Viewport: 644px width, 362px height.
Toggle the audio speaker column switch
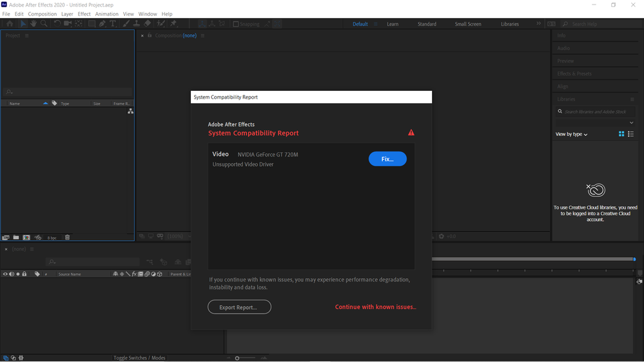(12, 274)
